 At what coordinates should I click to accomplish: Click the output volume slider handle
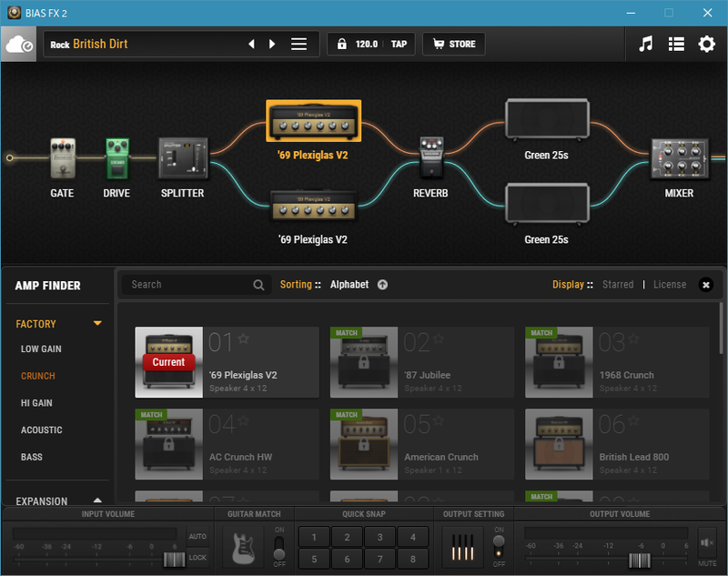click(x=640, y=561)
